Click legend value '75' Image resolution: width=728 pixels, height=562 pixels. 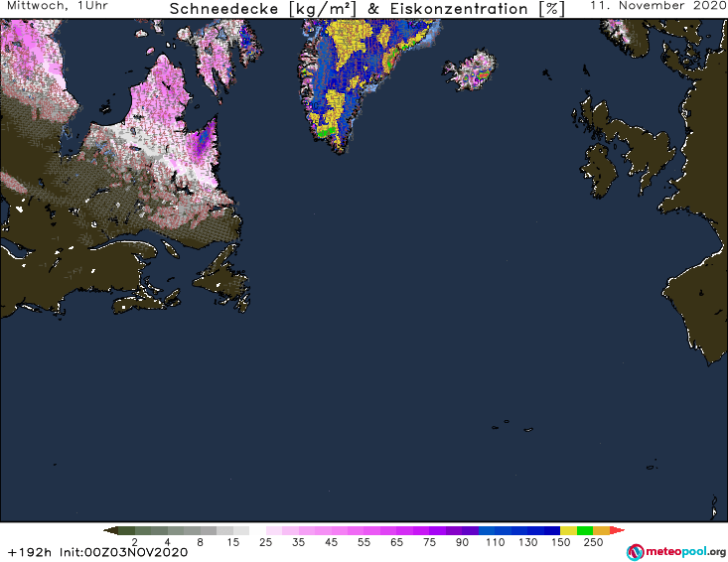pyautogui.click(x=429, y=542)
